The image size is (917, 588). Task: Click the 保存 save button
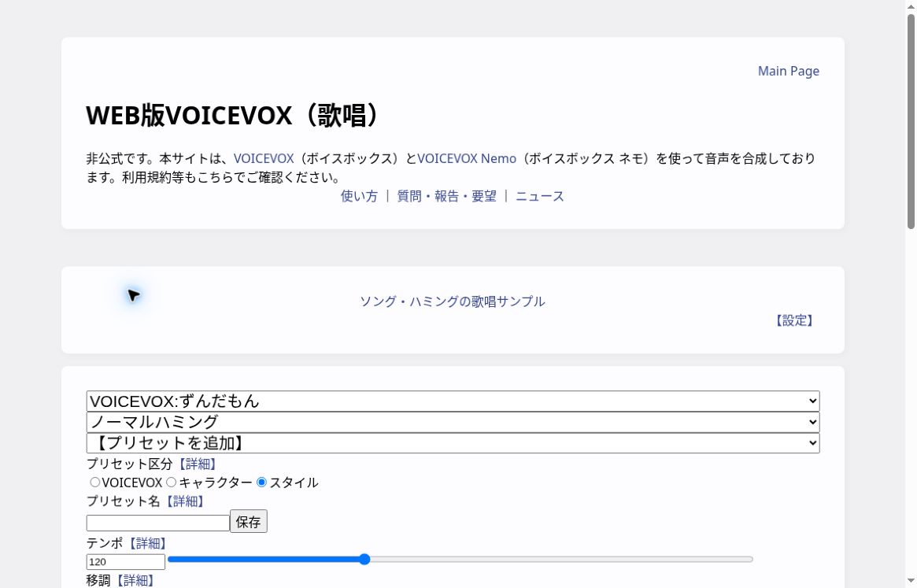249,521
